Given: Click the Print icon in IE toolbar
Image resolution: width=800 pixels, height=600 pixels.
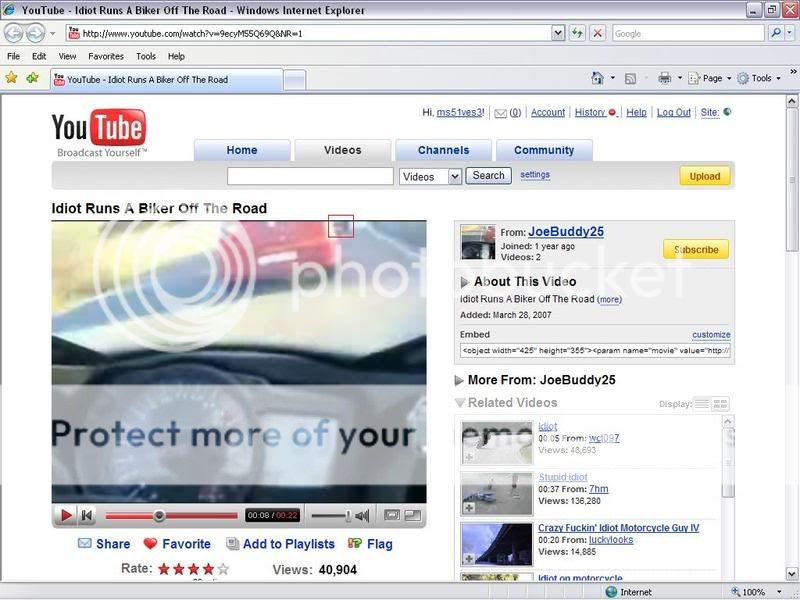Looking at the screenshot, I should click(x=664, y=78).
